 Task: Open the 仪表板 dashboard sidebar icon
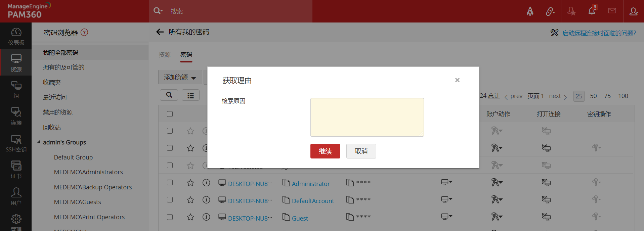pos(16,36)
